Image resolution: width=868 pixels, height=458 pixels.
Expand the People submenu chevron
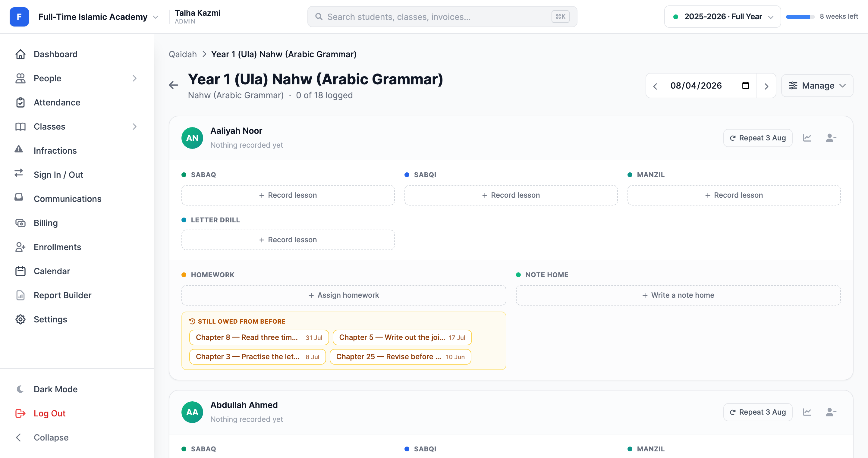134,78
